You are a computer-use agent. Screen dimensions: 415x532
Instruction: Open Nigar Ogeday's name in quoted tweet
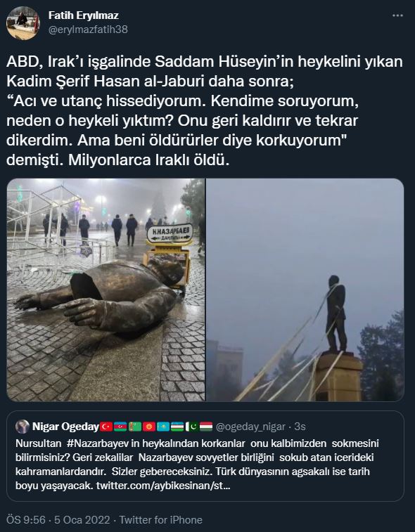65,427
